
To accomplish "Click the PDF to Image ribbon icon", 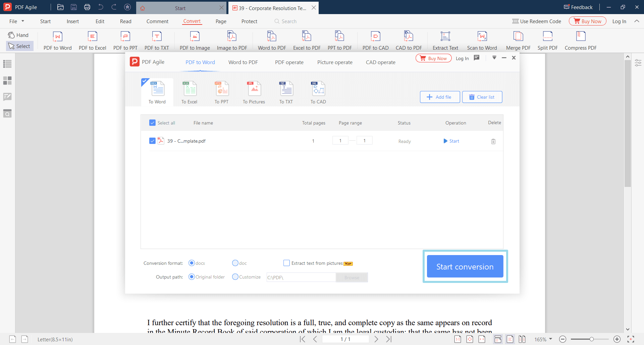I will click(195, 41).
